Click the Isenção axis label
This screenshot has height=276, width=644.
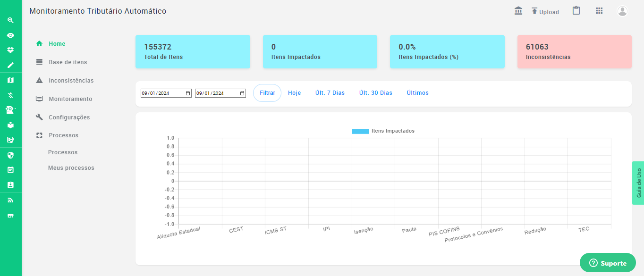[x=364, y=230]
